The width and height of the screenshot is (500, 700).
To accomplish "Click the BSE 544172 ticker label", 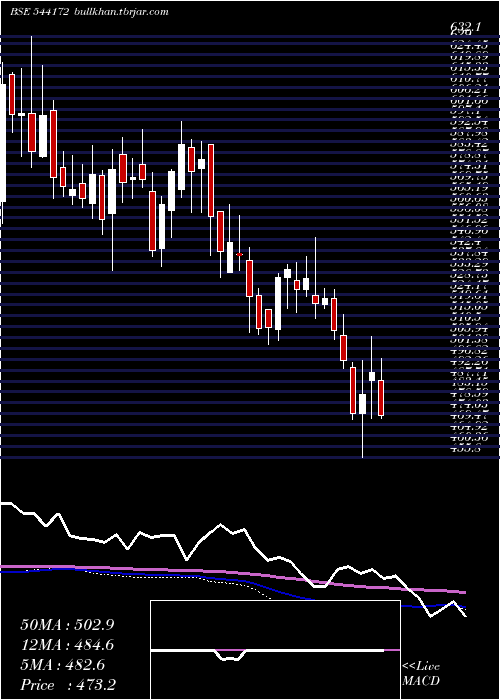I will [x=39, y=12].
